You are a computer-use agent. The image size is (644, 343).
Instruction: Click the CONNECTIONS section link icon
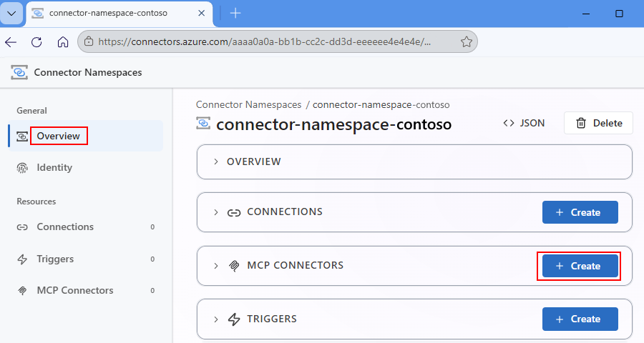[234, 212]
